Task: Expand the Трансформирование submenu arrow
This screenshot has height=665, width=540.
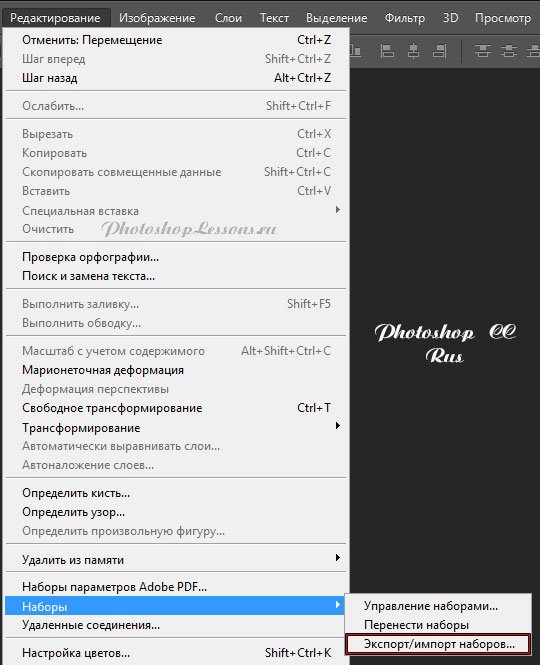Action: coord(338,425)
